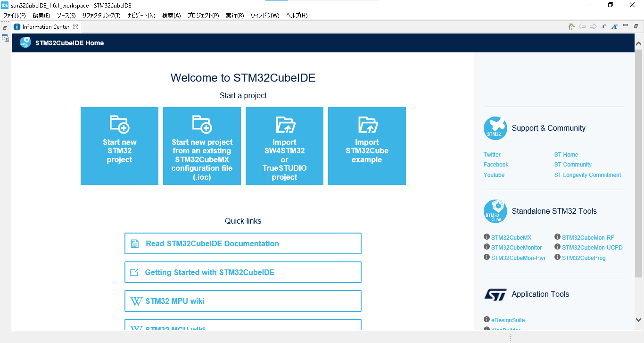The height and width of the screenshot is (343, 644).
Task: Open the ウィンドウ(W) menu
Action: point(265,16)
